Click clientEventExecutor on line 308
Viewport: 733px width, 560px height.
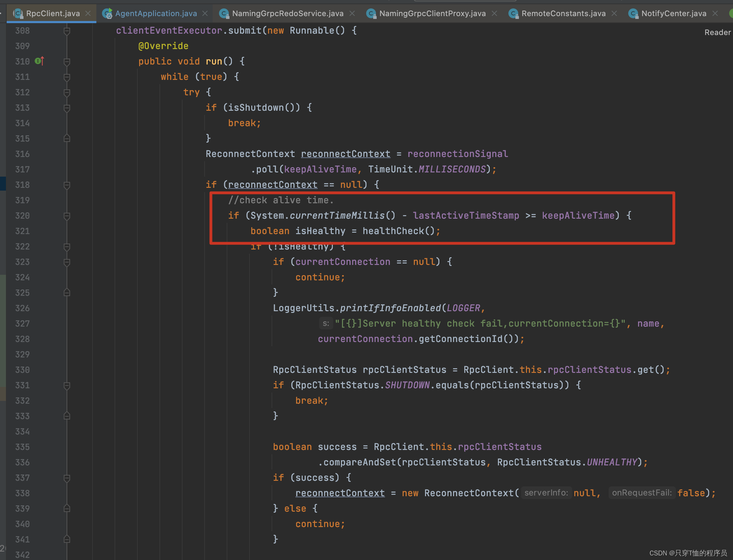169,30
